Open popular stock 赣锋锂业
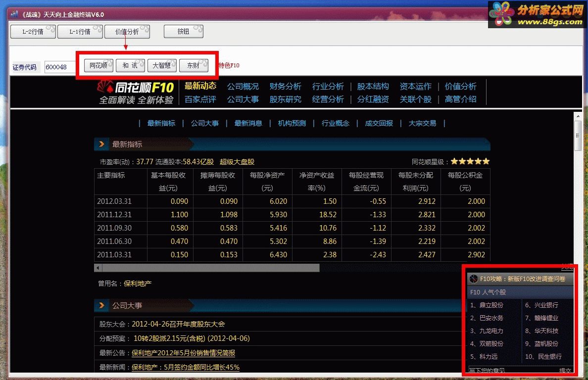The width and height of the screenshot is (588, 380). tap(546, 318)
